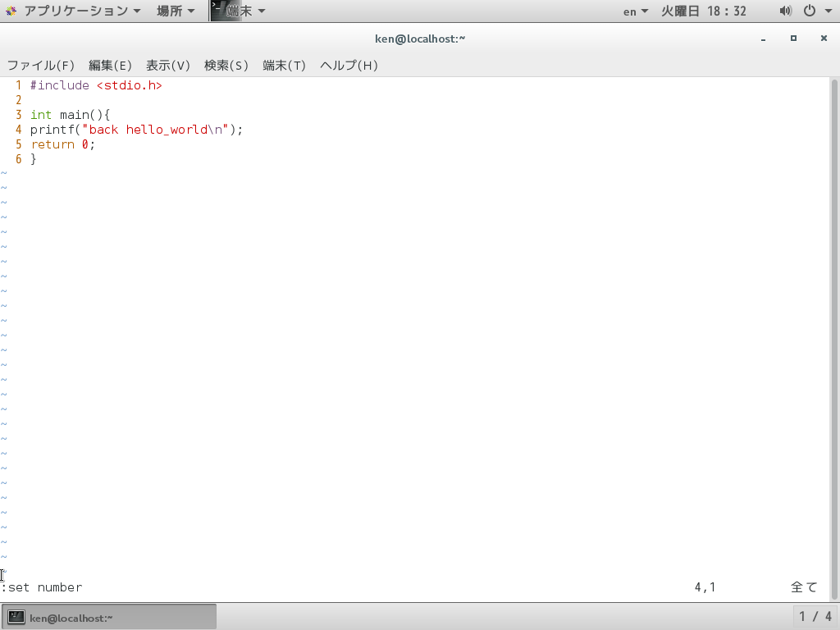Open the 検索(S) menu
840x630 pixels.
point(226,65)
